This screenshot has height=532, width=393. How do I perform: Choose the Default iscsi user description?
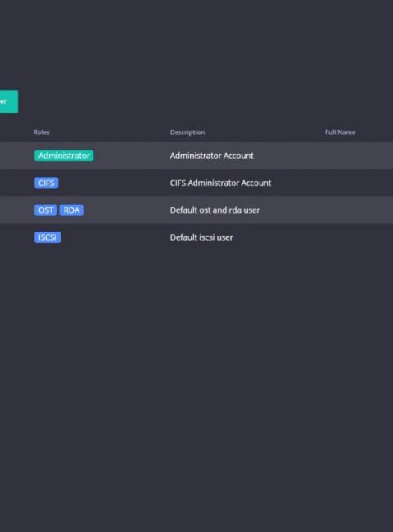(x=201, y=237)
